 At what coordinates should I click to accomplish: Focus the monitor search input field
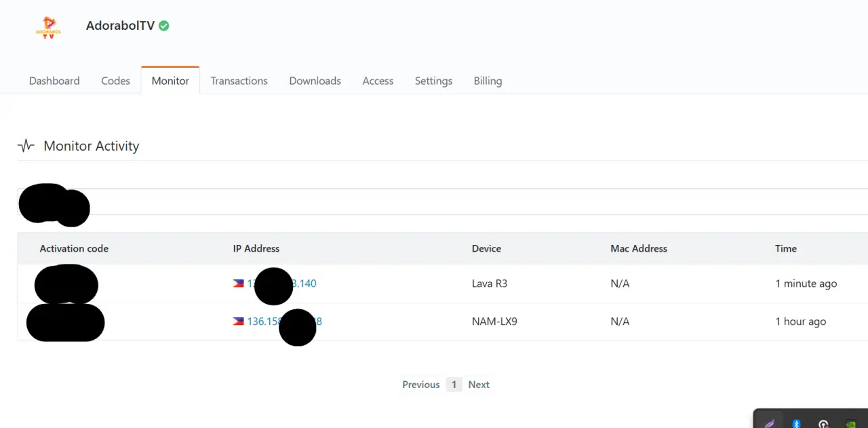pyautogui.click(x=442, y=201)
